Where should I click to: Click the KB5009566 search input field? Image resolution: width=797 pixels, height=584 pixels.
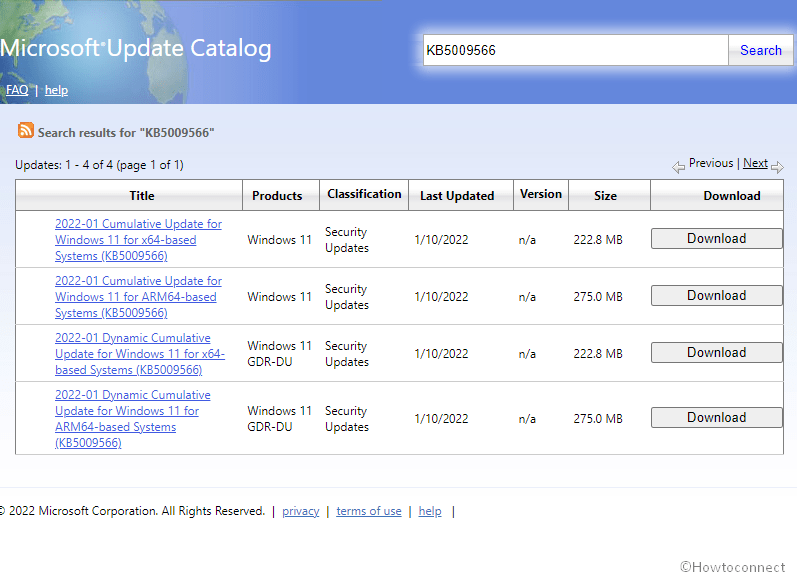click(x=575, y=51)
